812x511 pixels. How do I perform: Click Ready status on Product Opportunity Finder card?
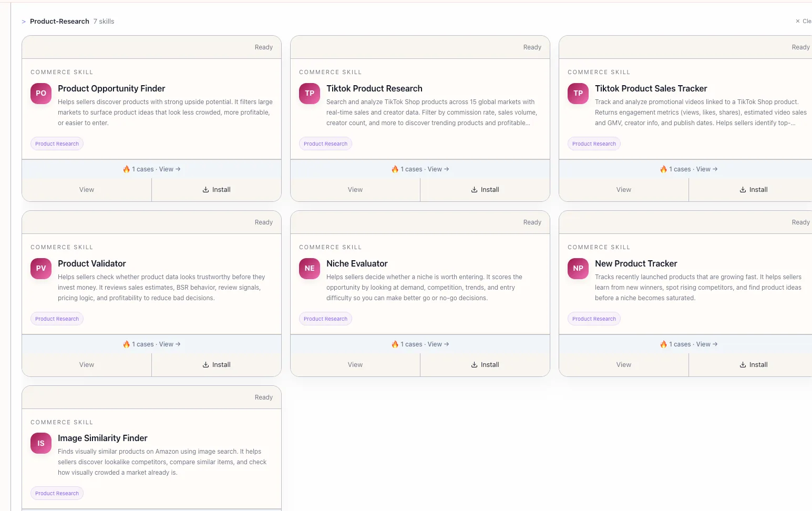pyautogui.click(x=264, y=47)
